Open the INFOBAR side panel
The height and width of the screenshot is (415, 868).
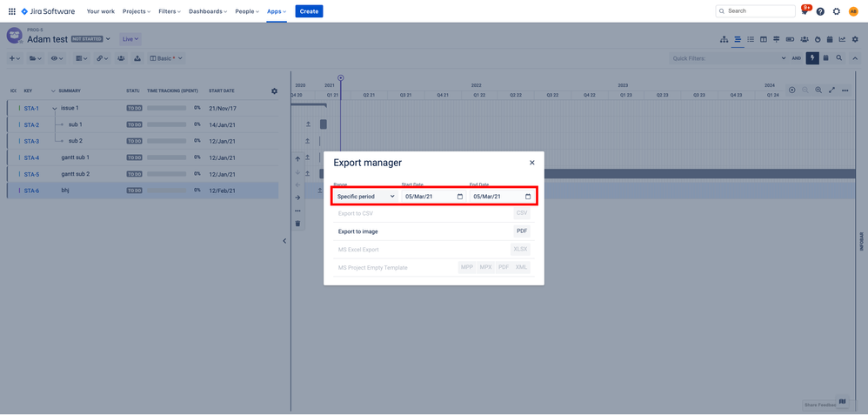point(861,241)
